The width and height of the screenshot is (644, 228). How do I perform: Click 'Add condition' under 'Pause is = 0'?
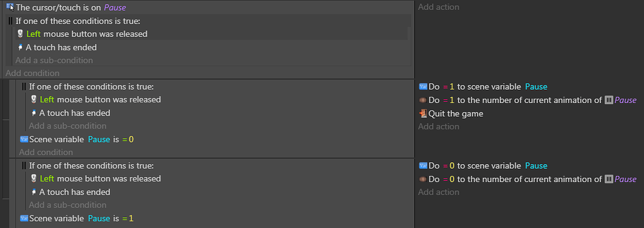pyautogui.click(x=46, y=152)
